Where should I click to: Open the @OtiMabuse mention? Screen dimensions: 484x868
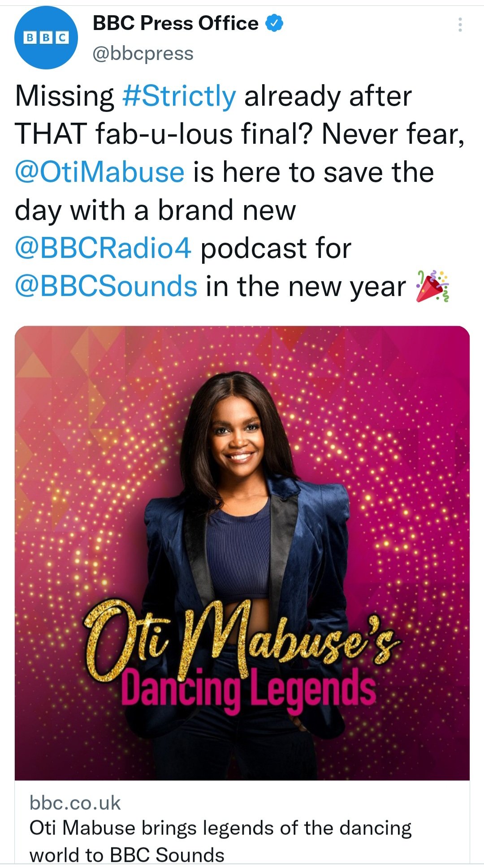point(99,172)
